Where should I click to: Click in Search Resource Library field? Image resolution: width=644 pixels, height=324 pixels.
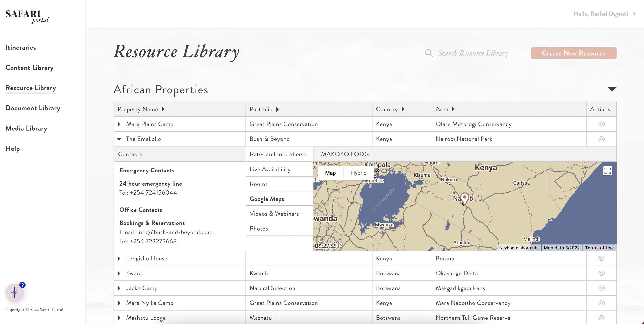pyautogui.click(x=473, y=53)
